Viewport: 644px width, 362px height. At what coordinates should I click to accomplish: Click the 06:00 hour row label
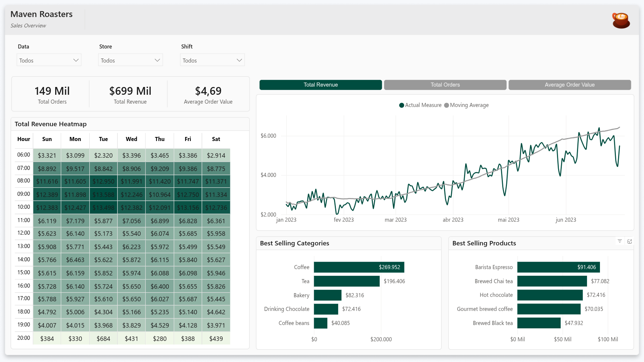(24, 155)
